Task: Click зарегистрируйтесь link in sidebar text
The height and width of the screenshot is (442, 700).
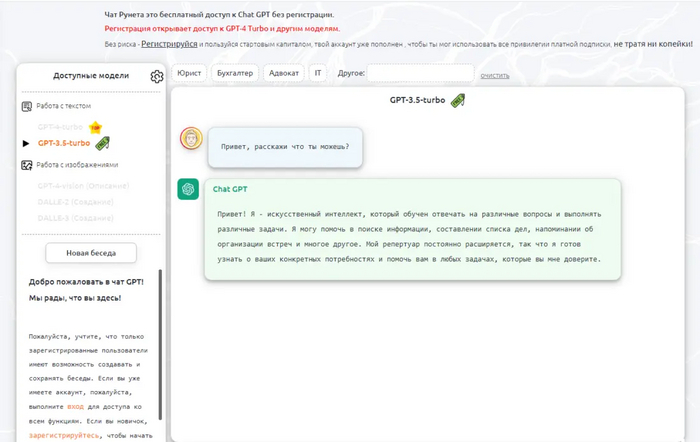Action: tap(64, 435)
